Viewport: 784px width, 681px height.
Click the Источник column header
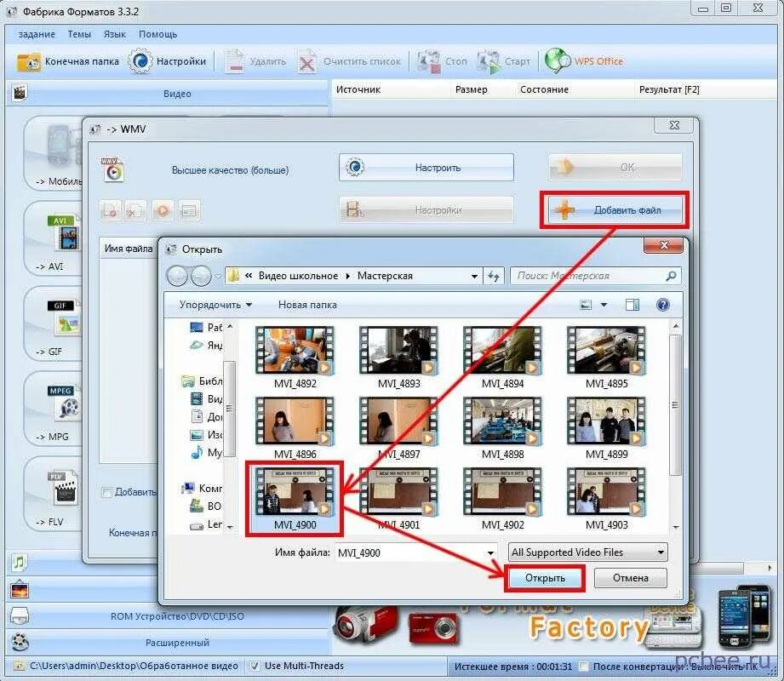point(358,89)
